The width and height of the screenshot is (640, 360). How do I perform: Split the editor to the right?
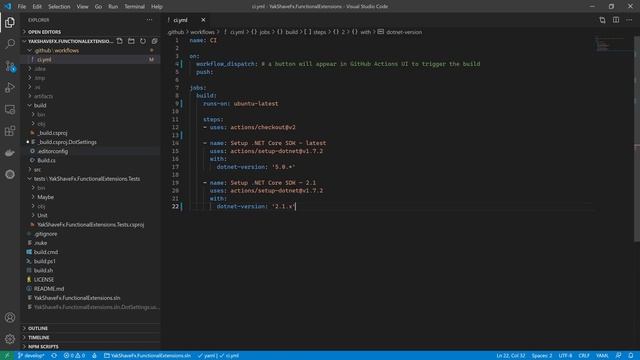click(616, 20)
